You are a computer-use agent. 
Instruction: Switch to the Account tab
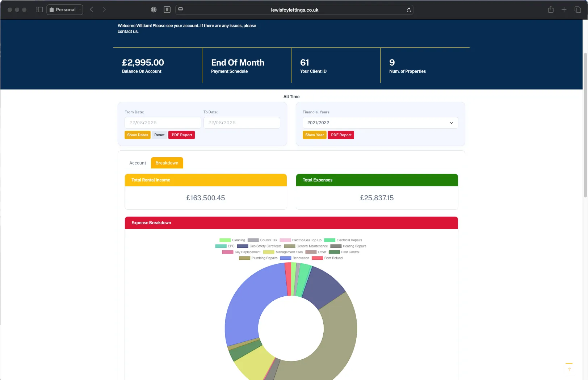[137, 163]
